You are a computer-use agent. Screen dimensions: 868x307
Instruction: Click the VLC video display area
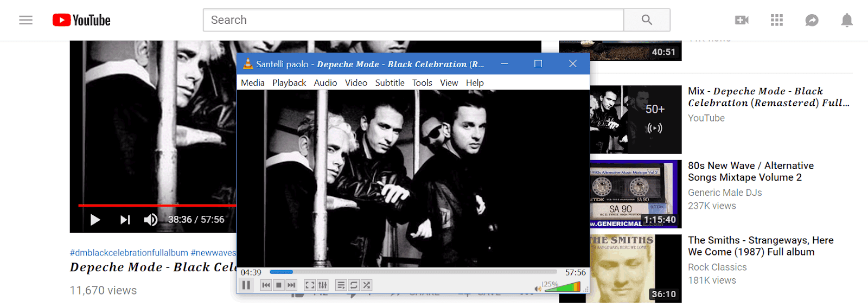point(413,178)
